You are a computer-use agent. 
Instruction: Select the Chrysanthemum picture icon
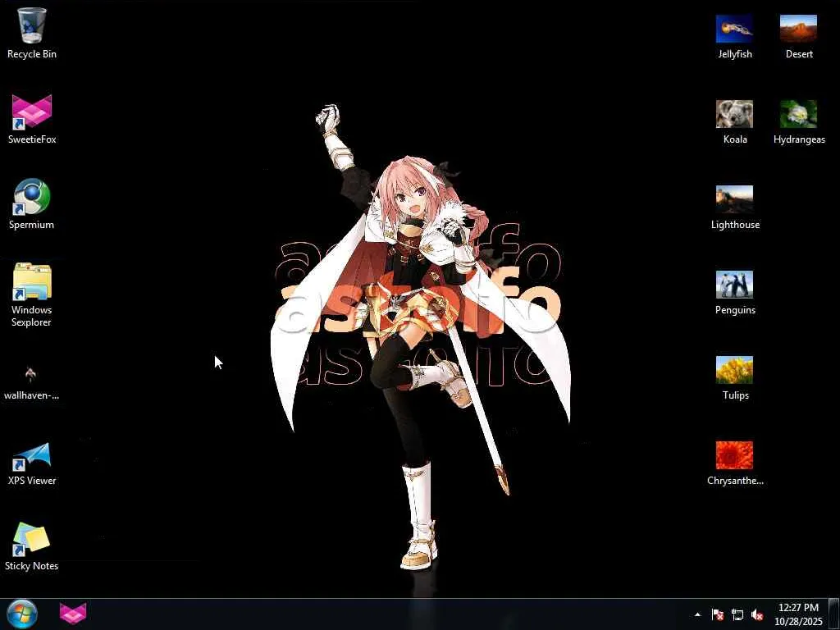(x=734, y=463)
